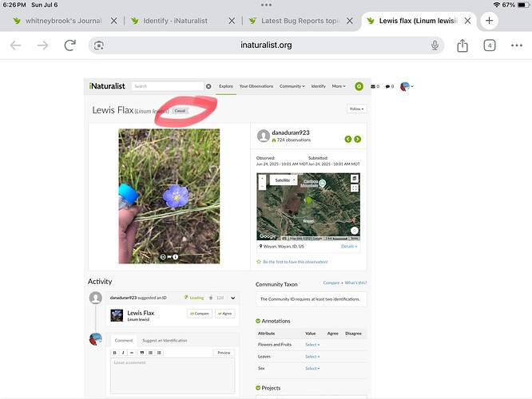The height and width of the screenshot is (399, 532).
Task: Expand location Details link
Action: pos(349,247)
